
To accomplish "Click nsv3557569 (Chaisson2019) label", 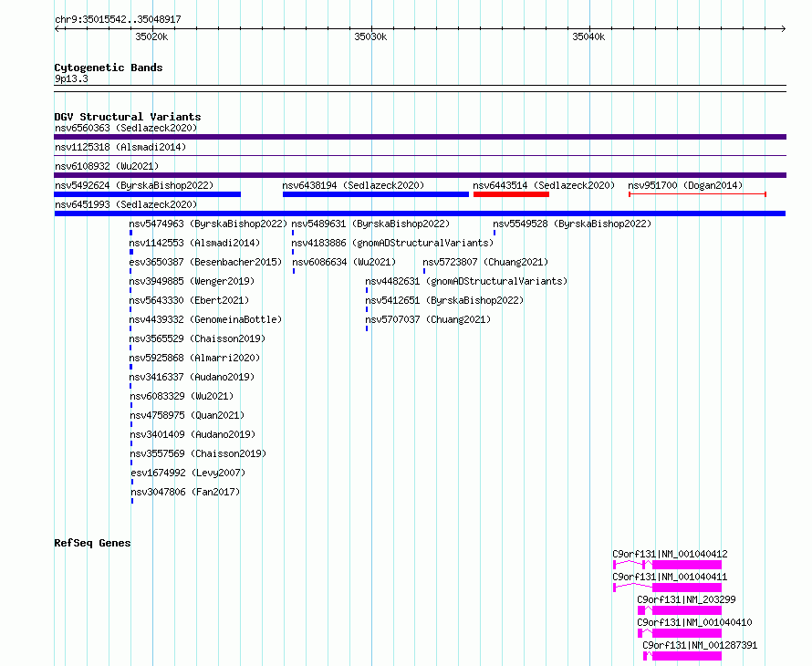I will coord(198,453).
